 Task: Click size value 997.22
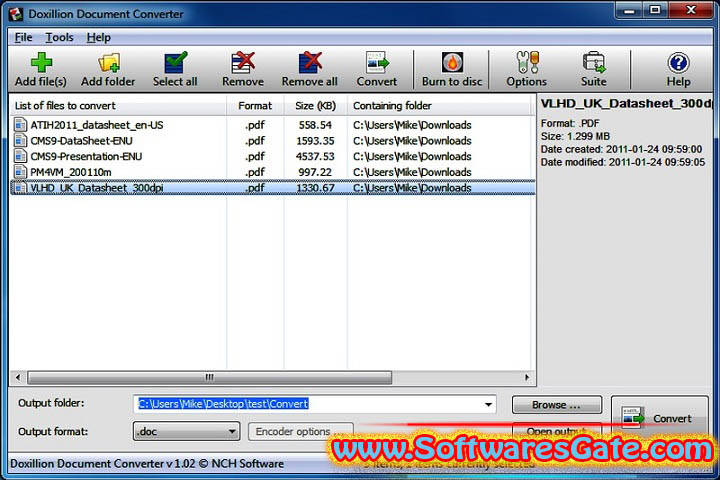point(315,172)
